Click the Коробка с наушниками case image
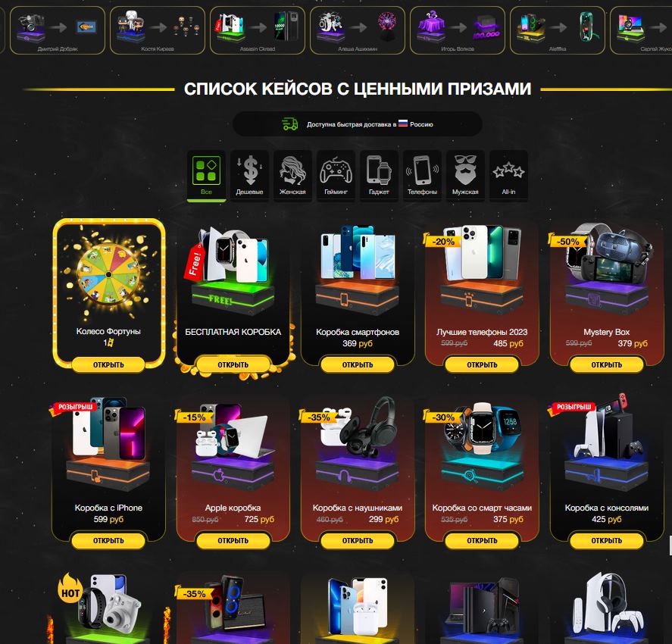This screenshot has width=672, height=644. click(358, 445)
